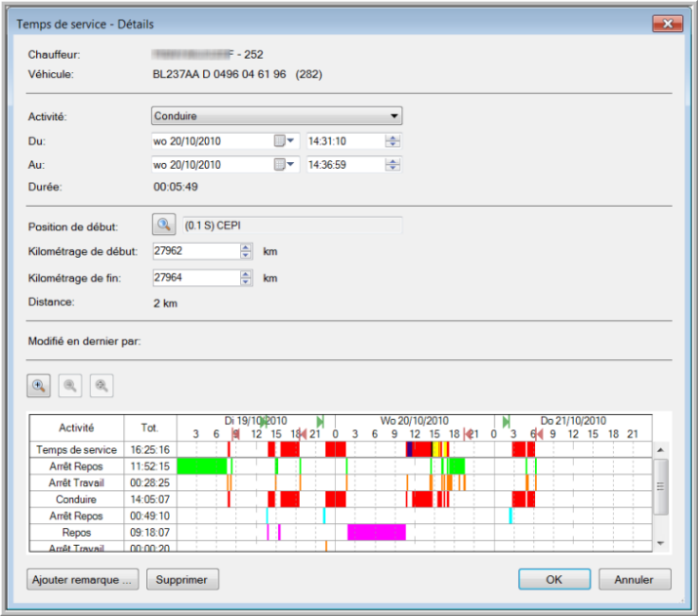
Task: Click the Du time 14:31:10 spinner
Action: (392, 141)
